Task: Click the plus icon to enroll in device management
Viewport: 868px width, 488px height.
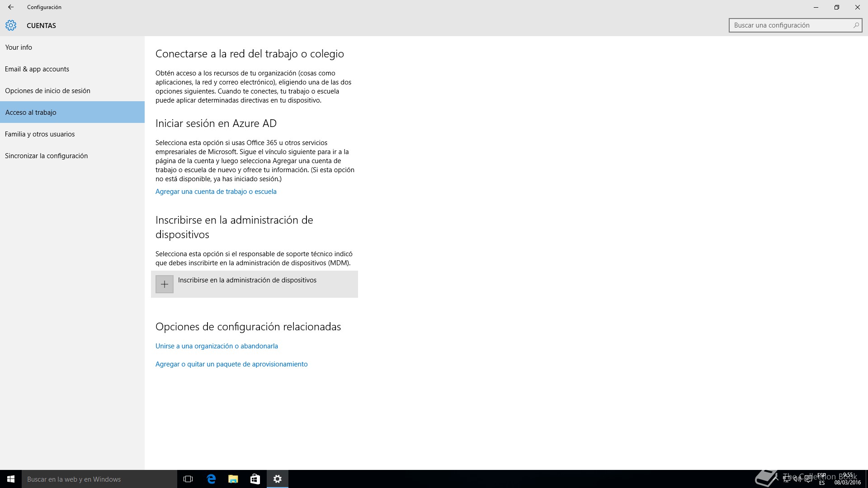Action: point(165,284)
